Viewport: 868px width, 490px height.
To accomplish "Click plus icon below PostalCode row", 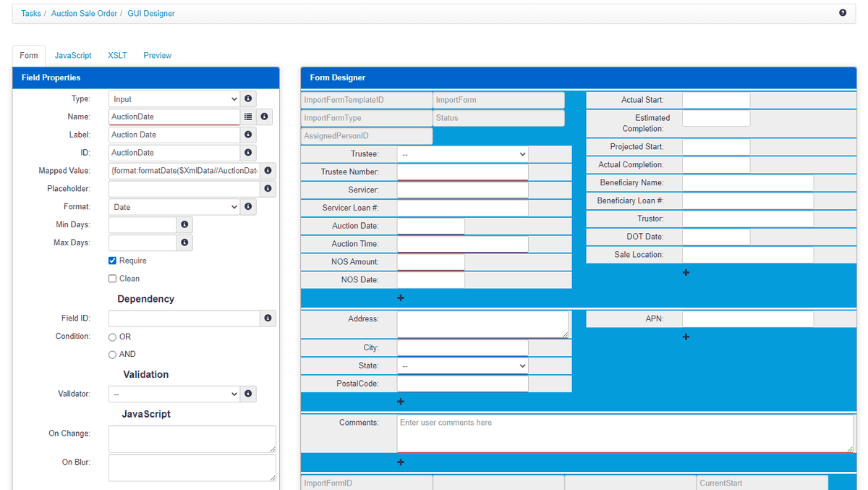I will pos(401,402).
